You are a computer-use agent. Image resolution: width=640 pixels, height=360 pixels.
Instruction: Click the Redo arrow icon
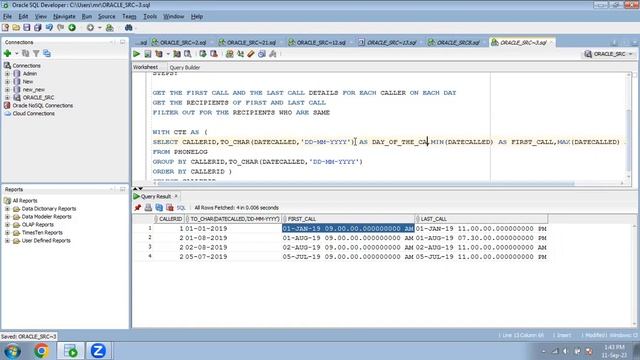60,28
